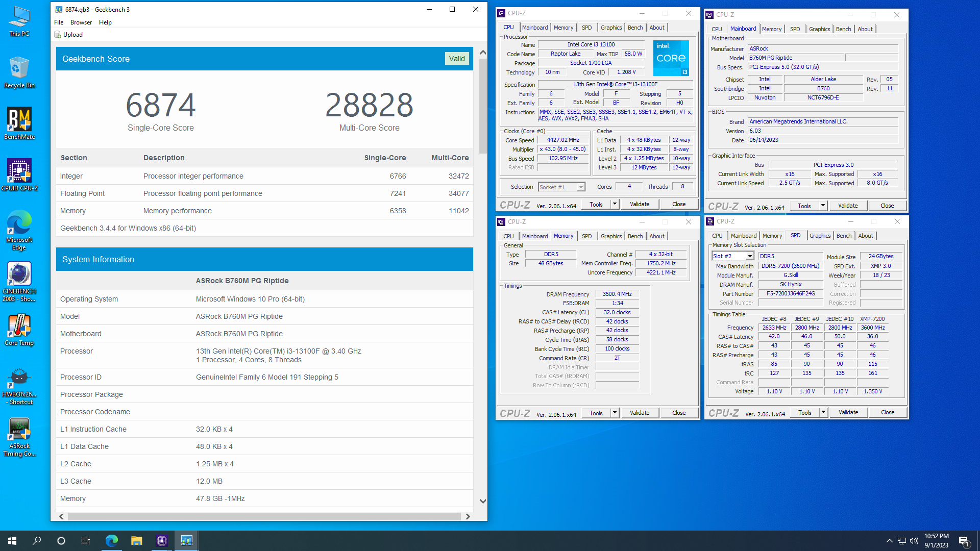Click the 6874 Single-Core Score
The width and height of the screenshot is (980, 551).
point(160,105)
